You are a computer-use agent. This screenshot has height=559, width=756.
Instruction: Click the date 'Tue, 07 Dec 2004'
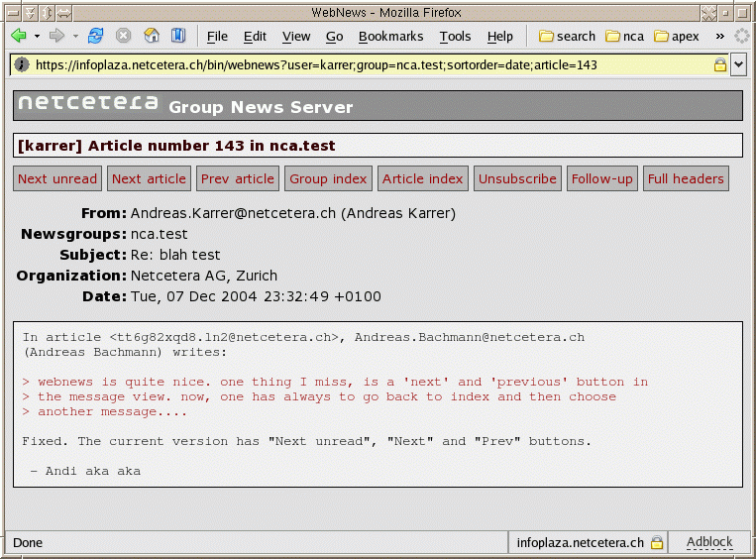click(x=194, y=296)
